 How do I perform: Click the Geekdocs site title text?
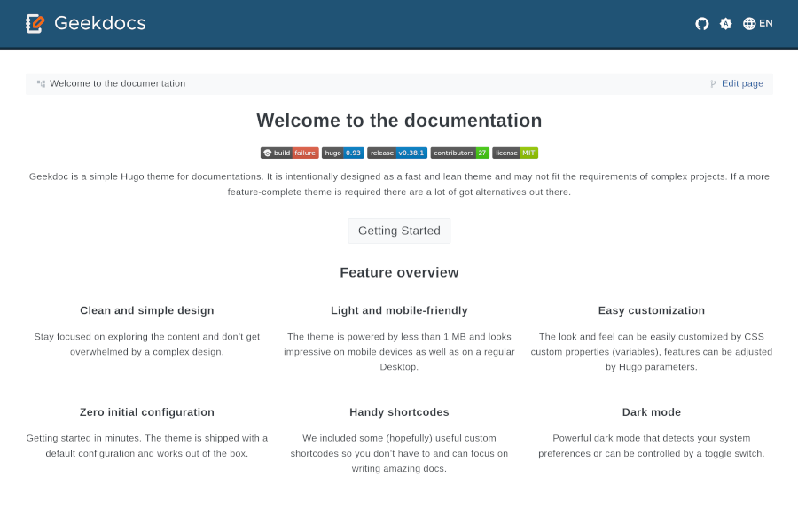pyautogui.click(x=99, y=24)
